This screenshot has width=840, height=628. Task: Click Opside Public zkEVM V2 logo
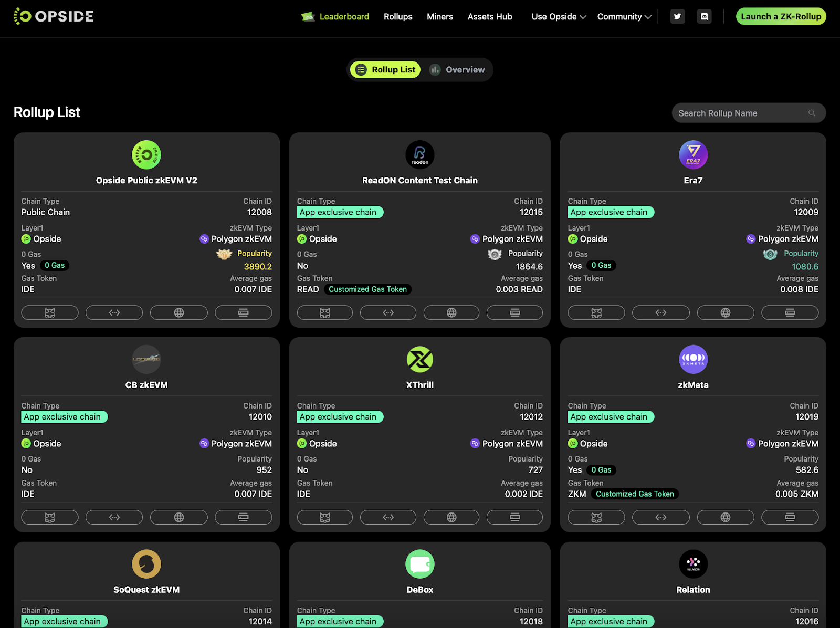tap(146, 155)
